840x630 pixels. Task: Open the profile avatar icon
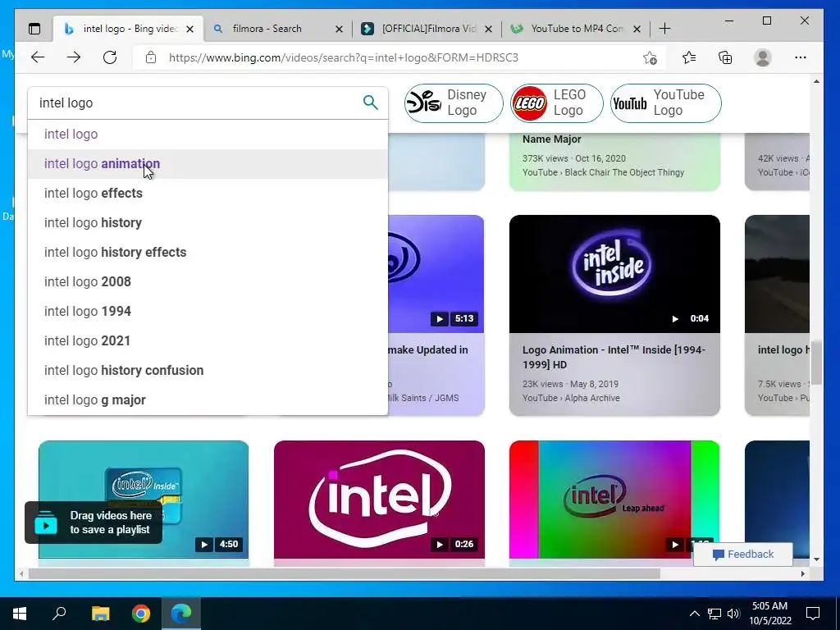[762, 57]
